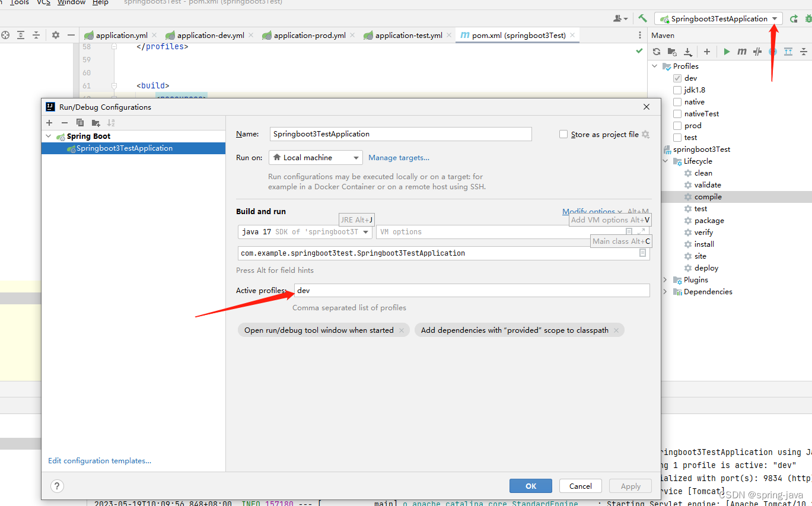Open main class browse icon
The image size is (812, 506).
coord(642,253)
